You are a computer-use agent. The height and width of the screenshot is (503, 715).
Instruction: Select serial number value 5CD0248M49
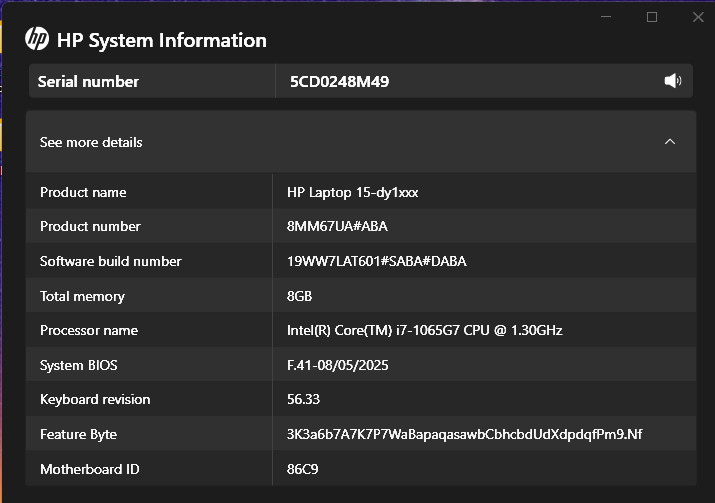click(x=339, y=82)
